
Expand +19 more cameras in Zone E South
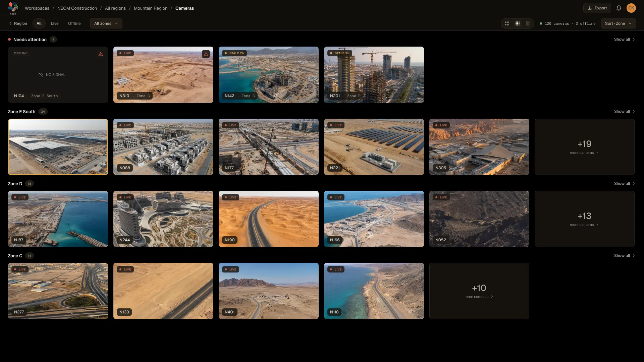point(584,147)
